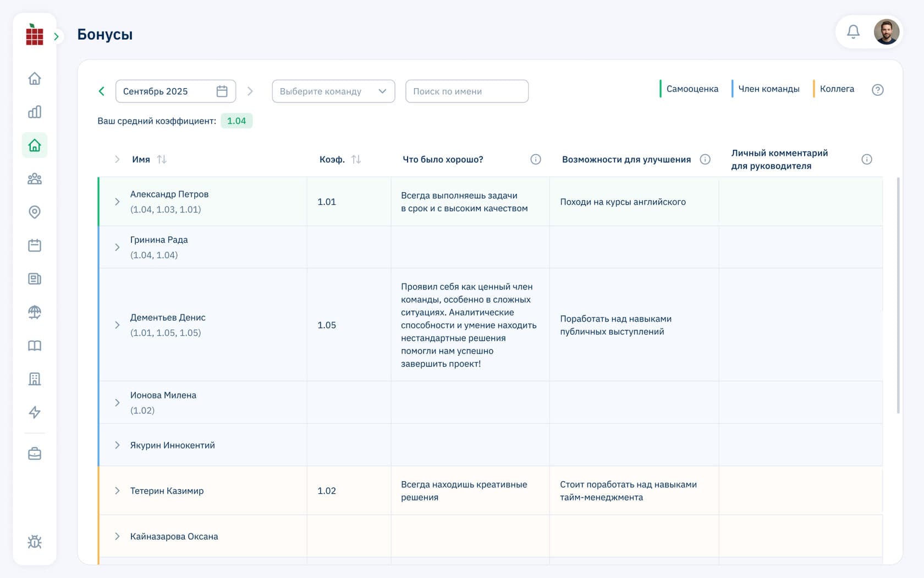Expand the Кайназарова Оксана row

click(117, 536)
